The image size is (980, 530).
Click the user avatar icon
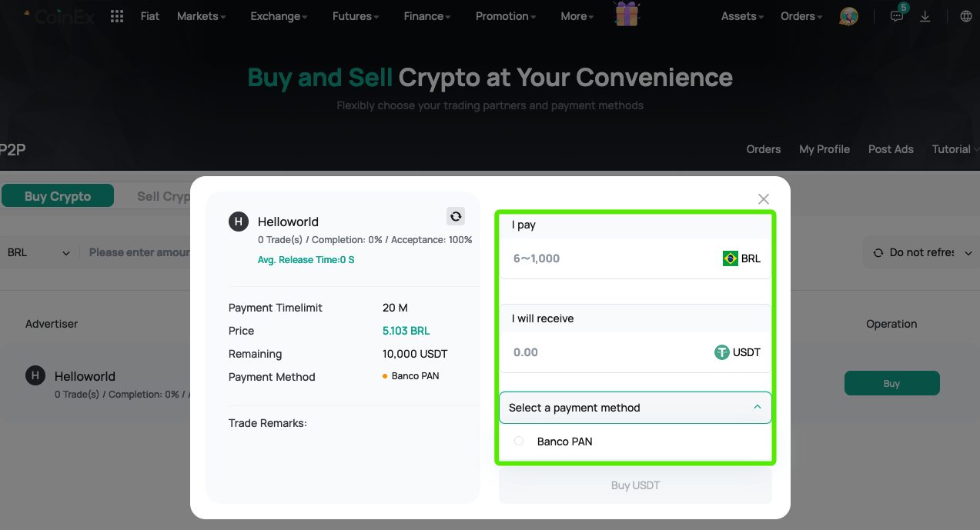pos(848,15)
